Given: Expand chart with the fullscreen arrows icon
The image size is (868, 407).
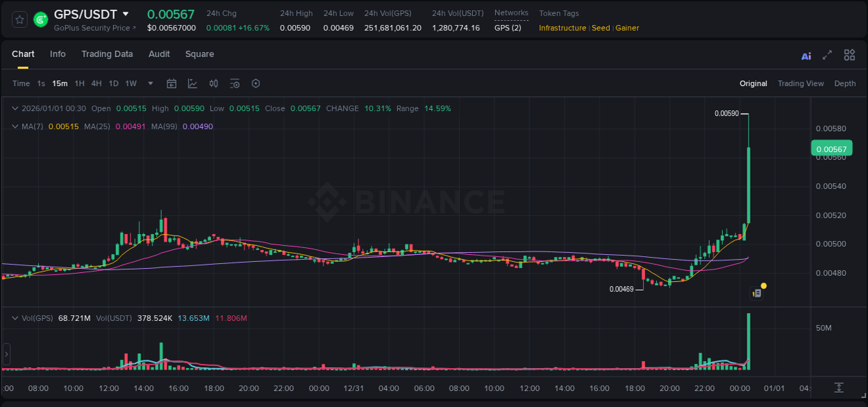Looking at the screenshot, I should pyautogui.click(x=827, y=54).
